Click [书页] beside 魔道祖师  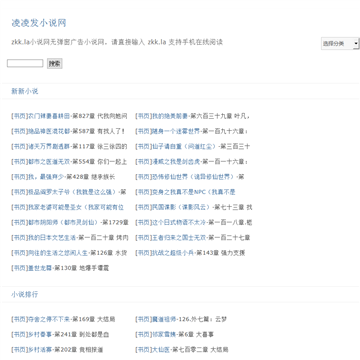click(x=143, y=319)
